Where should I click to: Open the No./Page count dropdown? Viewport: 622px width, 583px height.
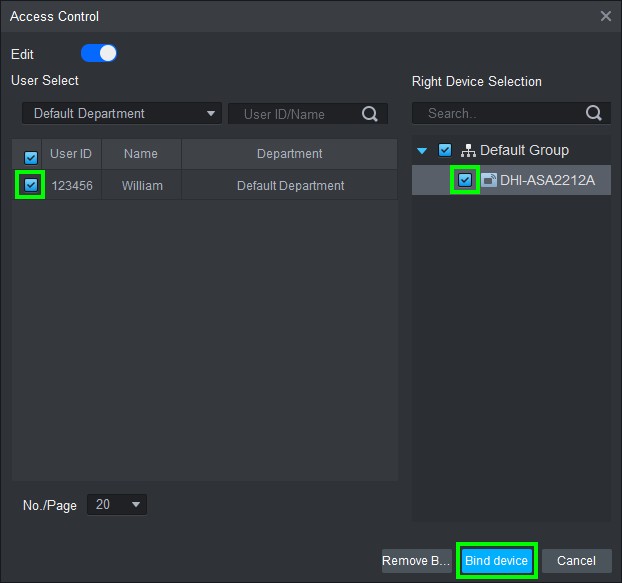click(x=117, y=505)
